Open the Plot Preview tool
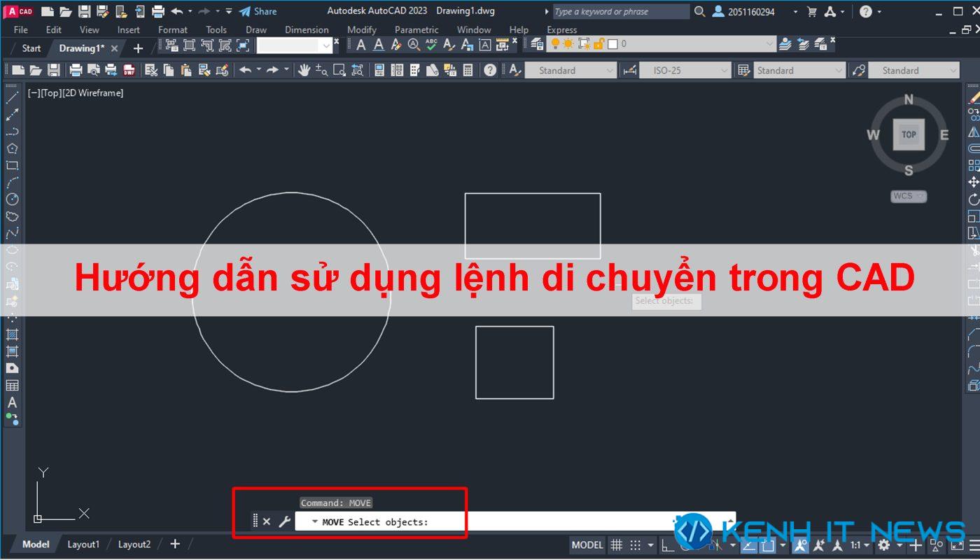This screenshot has width=980, height=560. [x=94, y=70]
